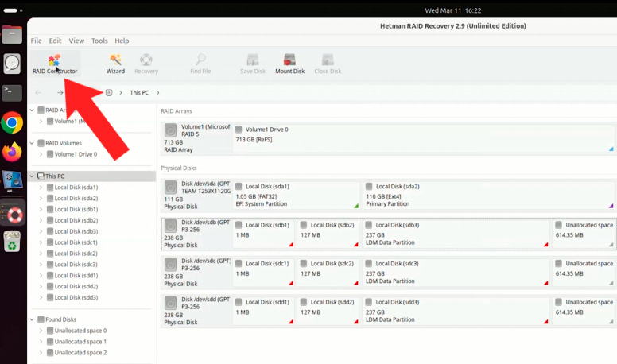Open the Files app in the dock
Image resolution: width=617 pixels, height=364 pixels.
(x=12, y=35)
